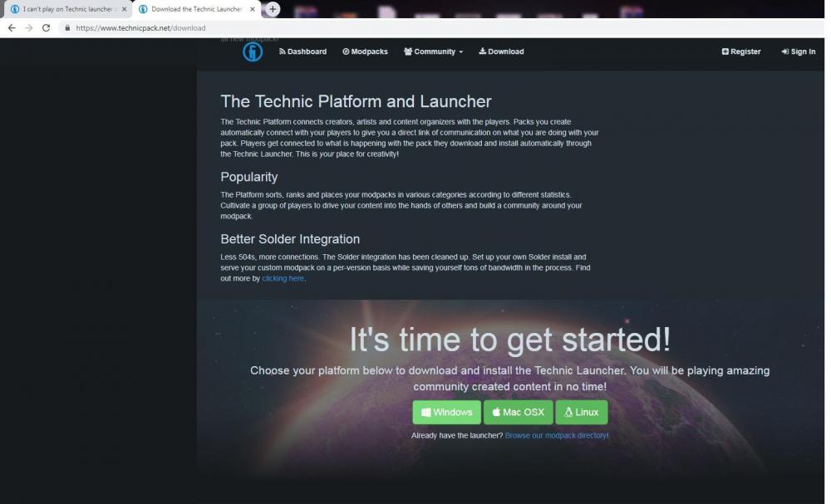831x504 pixels.
Task: Click 'Already have the launcher?' text
Action: point(457,435)
